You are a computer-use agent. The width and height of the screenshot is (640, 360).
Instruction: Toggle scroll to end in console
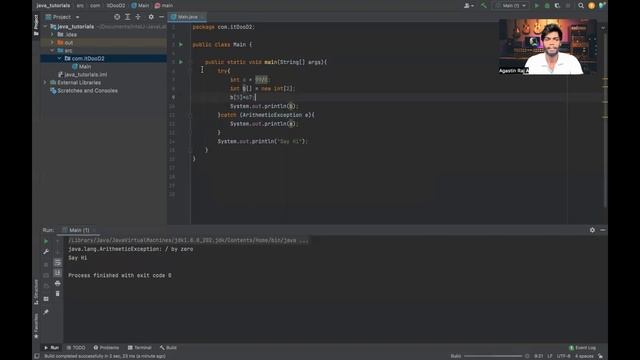pyautogui.click(x=58, y=273)
